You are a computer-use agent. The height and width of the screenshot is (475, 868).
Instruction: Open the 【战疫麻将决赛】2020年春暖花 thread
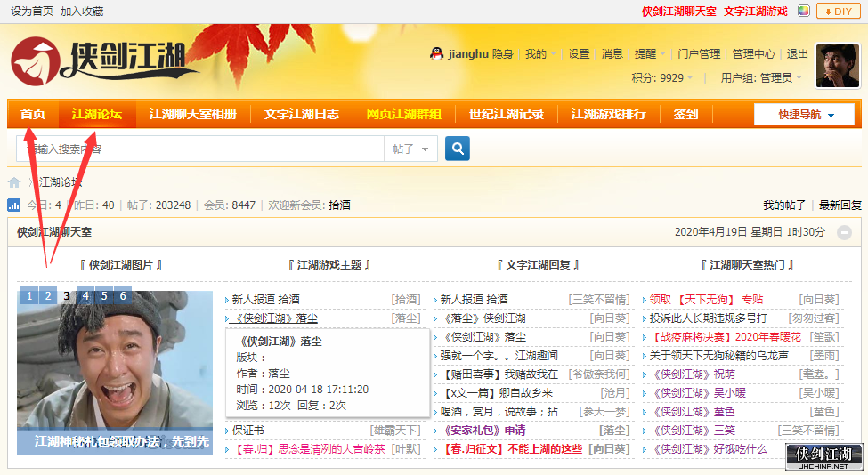pyautogui.click(x=725, y=337)
